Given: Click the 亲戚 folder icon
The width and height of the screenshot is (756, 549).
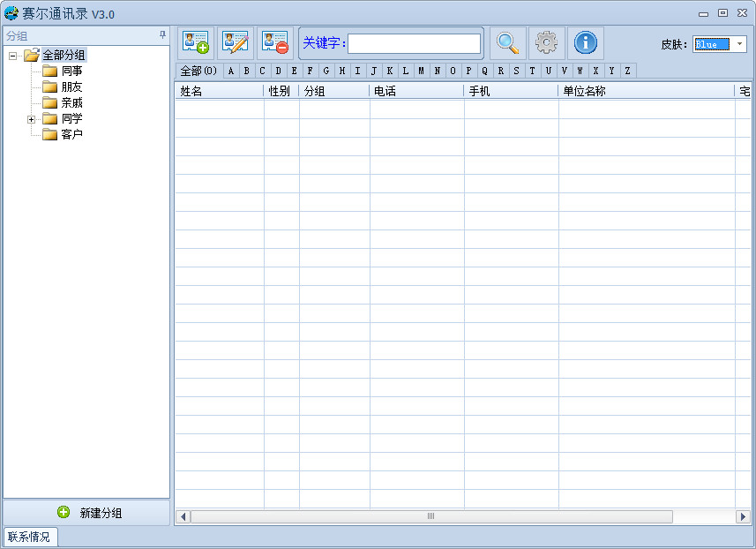Looking at the screenshot, I should (x=49, y=102).
